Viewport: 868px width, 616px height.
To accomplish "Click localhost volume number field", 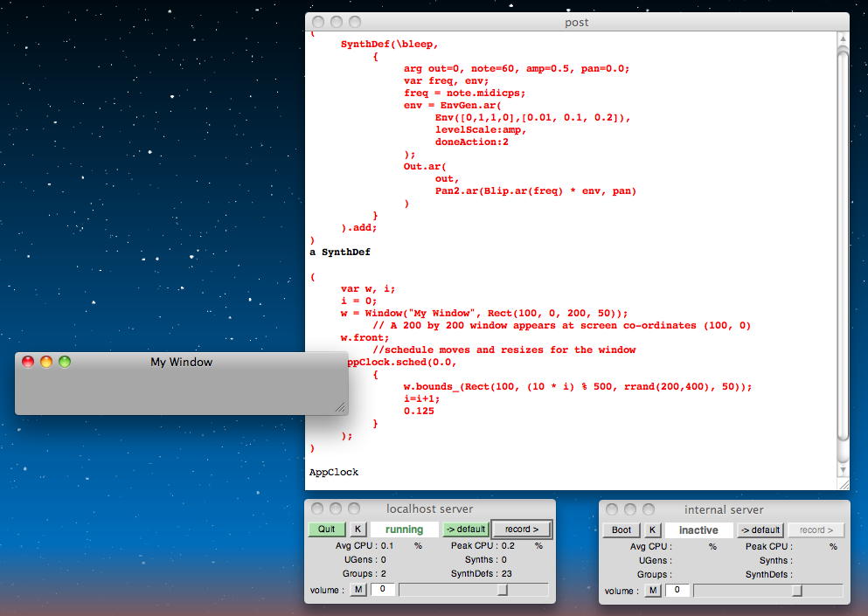I will tap(383, 591).
